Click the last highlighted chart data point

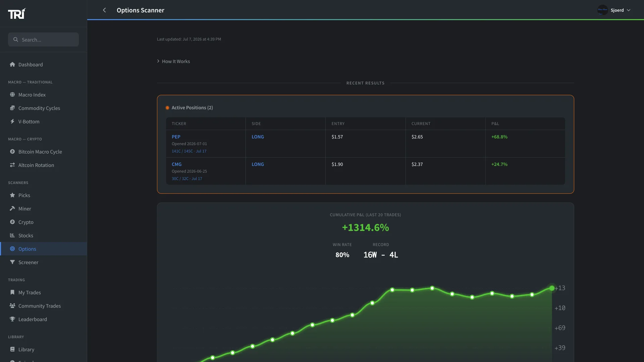[x=552, y=288]
